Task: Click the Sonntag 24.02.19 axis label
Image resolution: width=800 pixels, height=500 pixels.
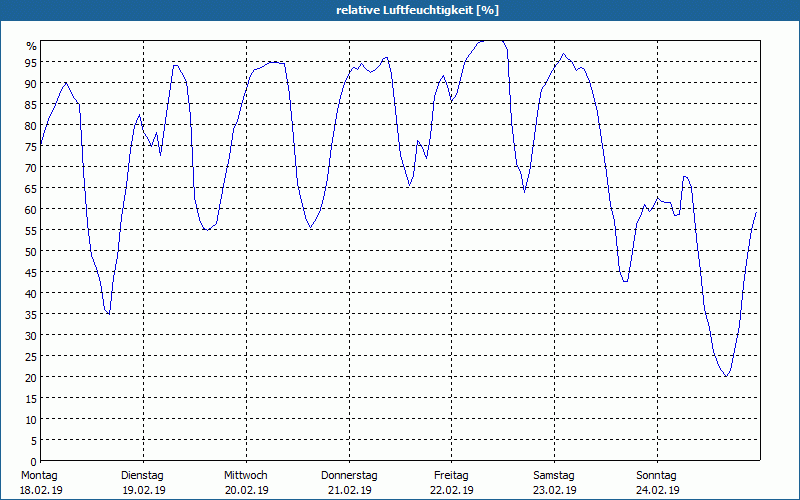Action: click(657, 483)
